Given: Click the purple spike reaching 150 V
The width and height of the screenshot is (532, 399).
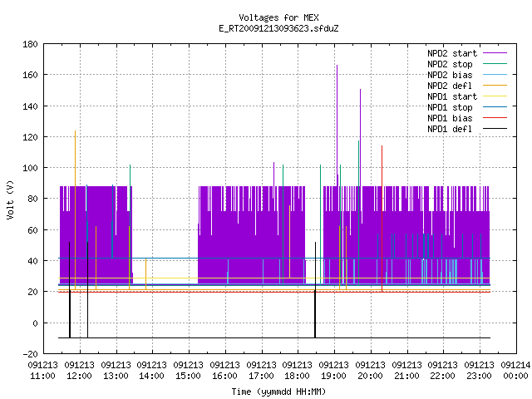Looking at the screenshot, I should (x=360, y=137).
